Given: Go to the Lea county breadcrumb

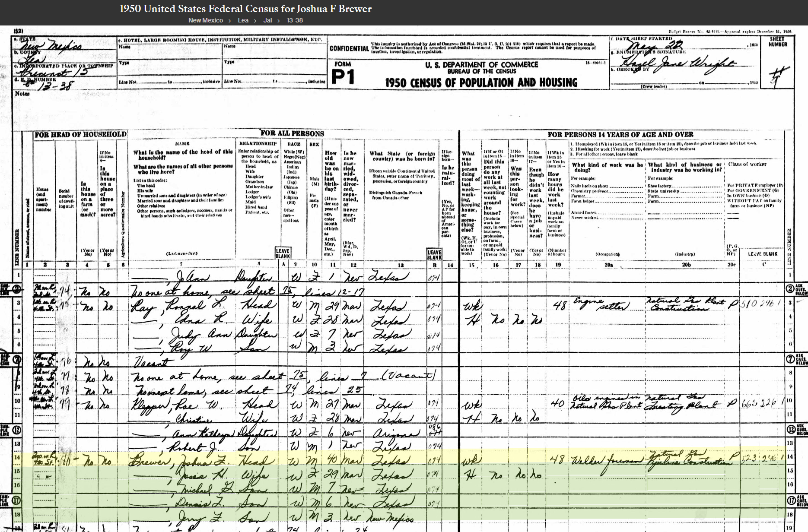Looking at the screenshot, I should [243, 20].
